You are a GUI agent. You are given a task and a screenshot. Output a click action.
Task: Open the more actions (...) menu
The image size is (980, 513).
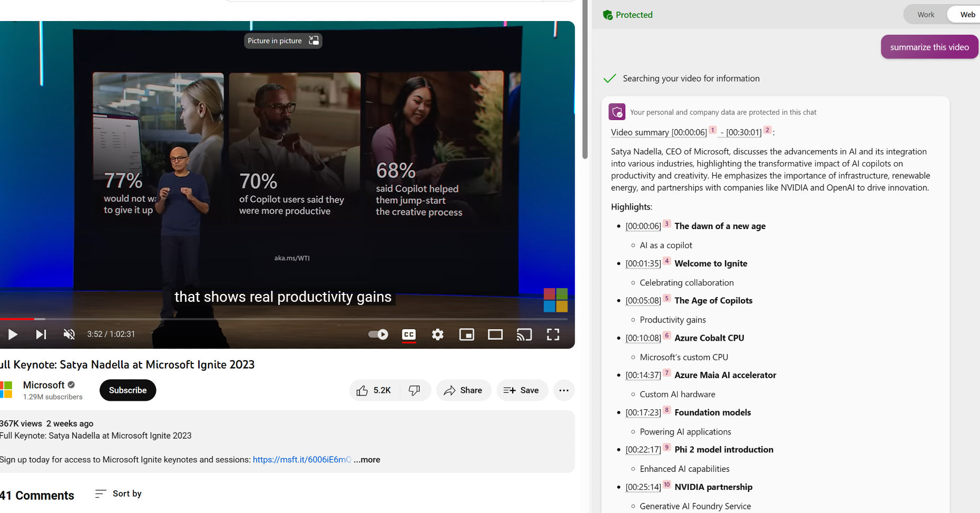point(564,390)
